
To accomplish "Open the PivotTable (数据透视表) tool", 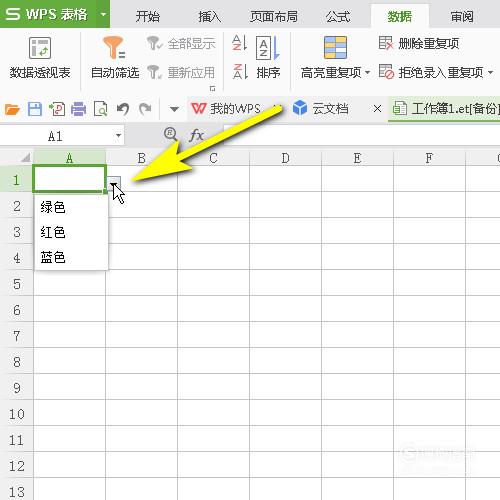I will (40, 58).
